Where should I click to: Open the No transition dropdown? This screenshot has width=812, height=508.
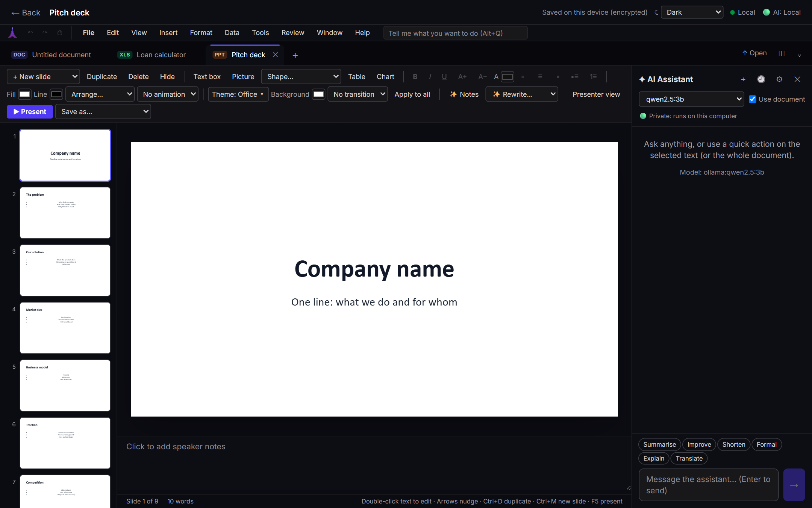[x=358, y=94]
